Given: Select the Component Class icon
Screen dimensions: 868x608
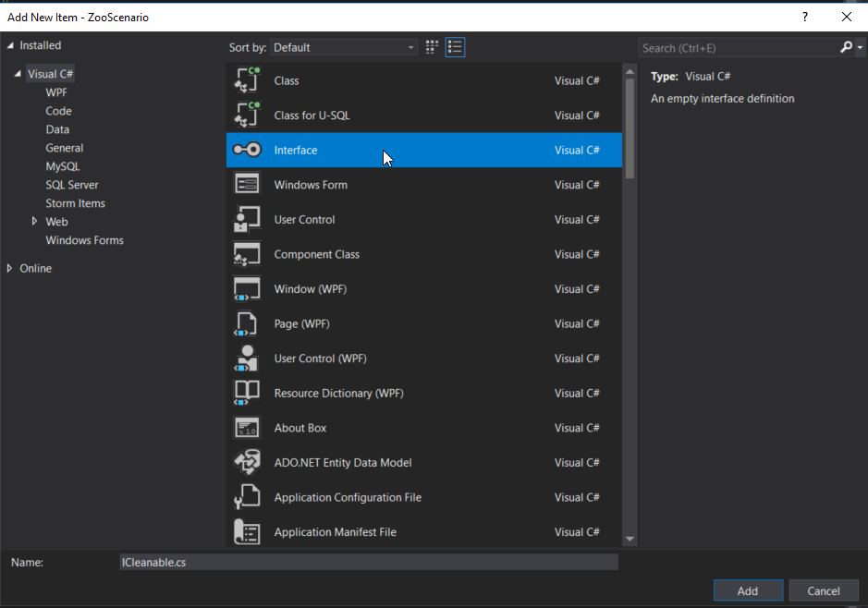Looking at the screenshot, I should coord(247,254).
